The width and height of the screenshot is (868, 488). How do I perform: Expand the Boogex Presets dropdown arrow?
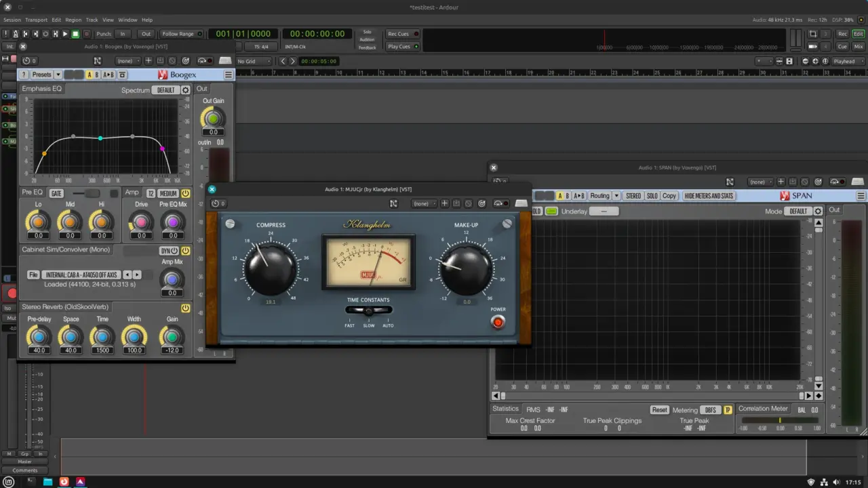pyautogui.click(x=58, y=75)
